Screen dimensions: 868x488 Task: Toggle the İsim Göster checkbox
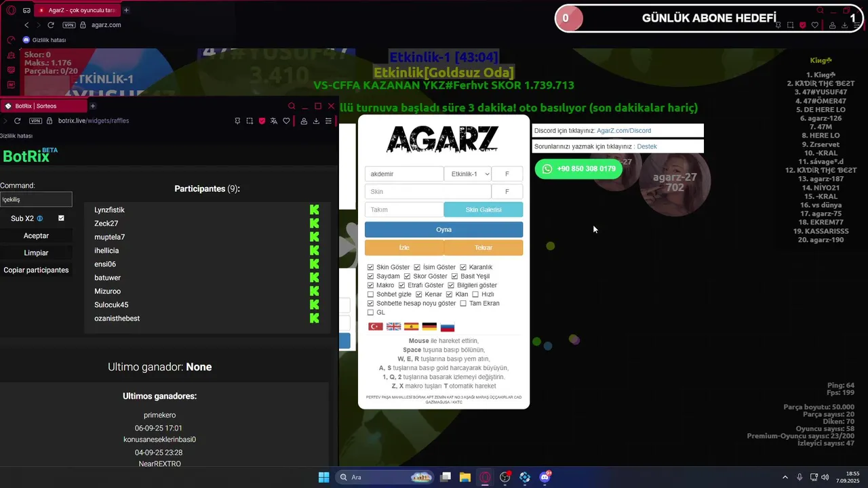417,267
